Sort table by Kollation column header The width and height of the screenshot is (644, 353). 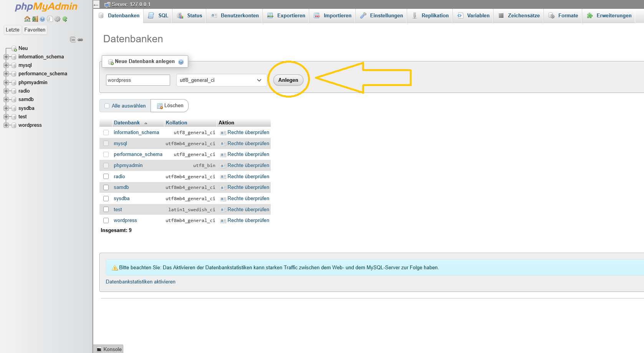click(x=176, y=123)
